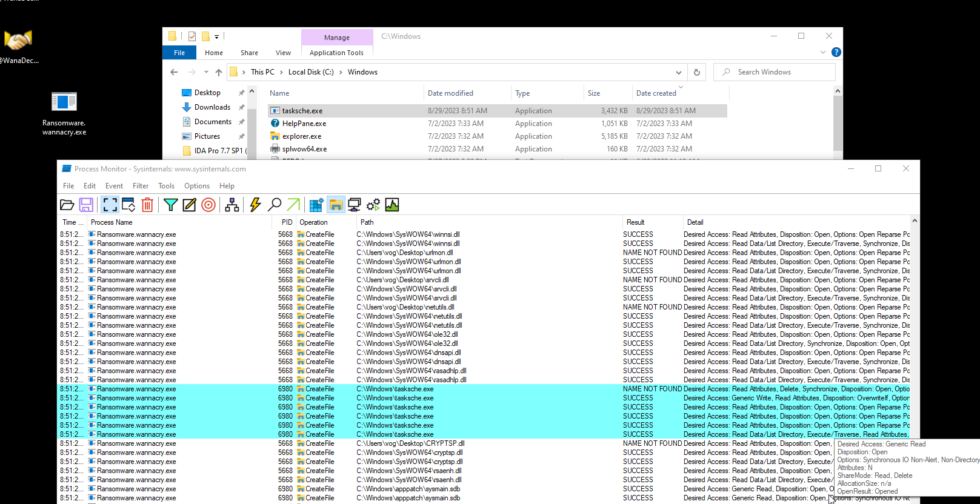The height and width of the screenshot is (504, 980).
Task: Open the File tab in File Explorer
Action: (x=179, y=53)
